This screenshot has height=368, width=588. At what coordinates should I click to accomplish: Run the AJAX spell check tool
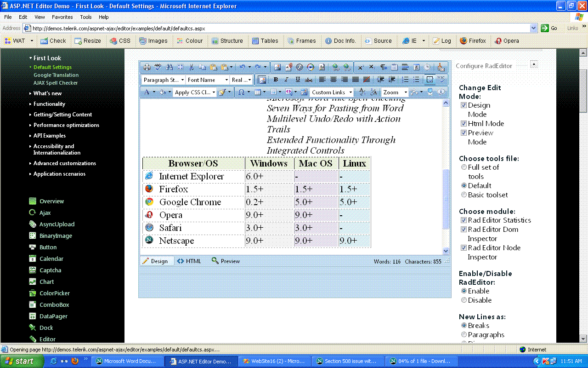coord(158,67)
